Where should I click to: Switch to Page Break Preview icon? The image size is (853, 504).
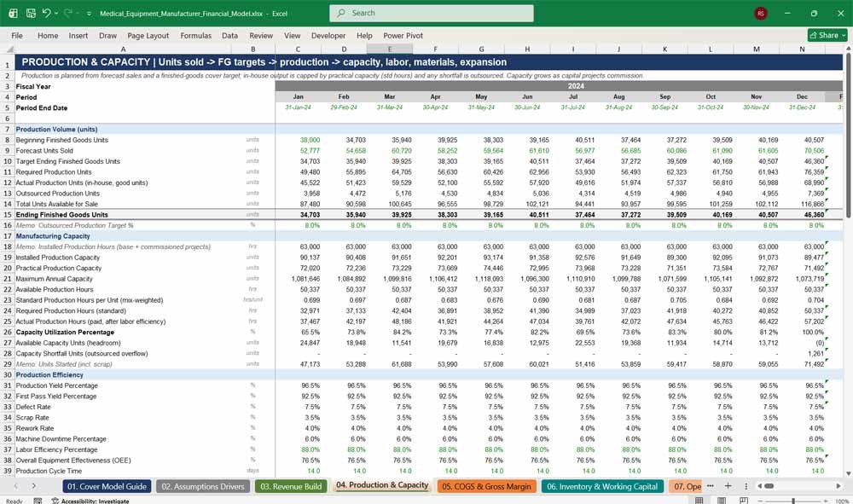(x=744, y=501)
